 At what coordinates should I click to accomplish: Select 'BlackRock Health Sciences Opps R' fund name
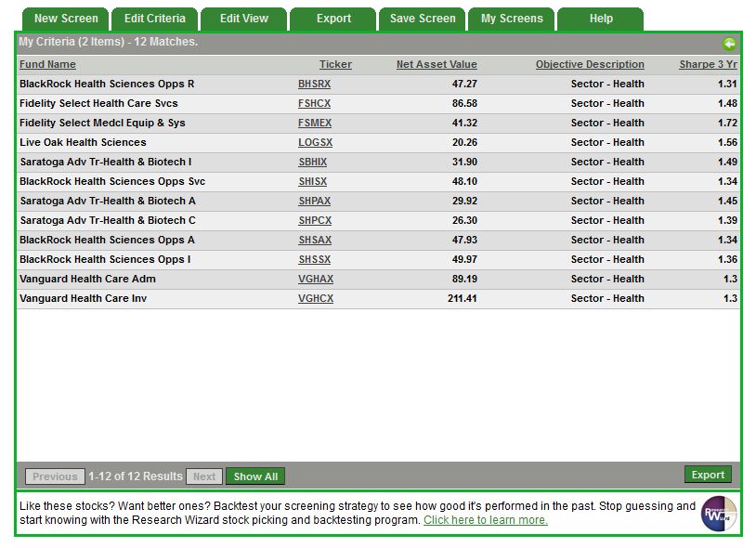pyautogui.click(x=107, y=84)
